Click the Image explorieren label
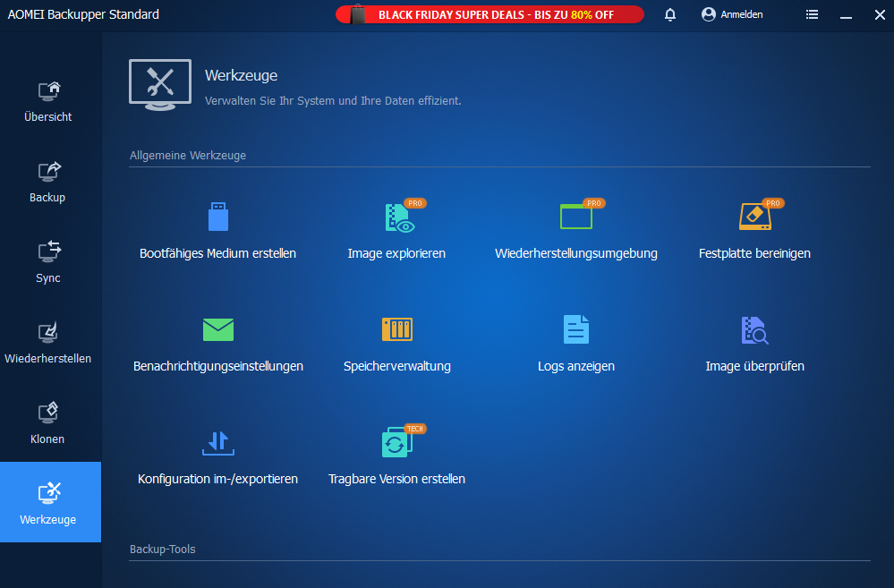 [396, 253]
